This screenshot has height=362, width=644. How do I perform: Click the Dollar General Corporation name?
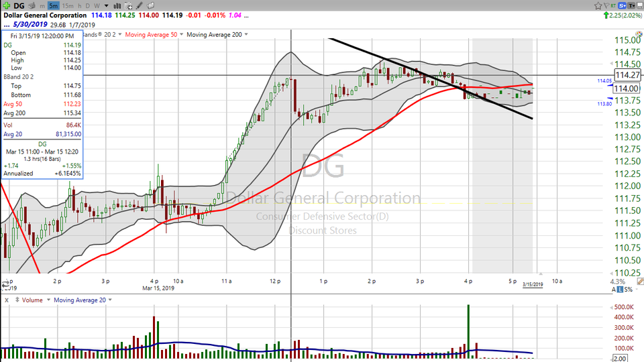pyautogui.click(x=45, y=15)
